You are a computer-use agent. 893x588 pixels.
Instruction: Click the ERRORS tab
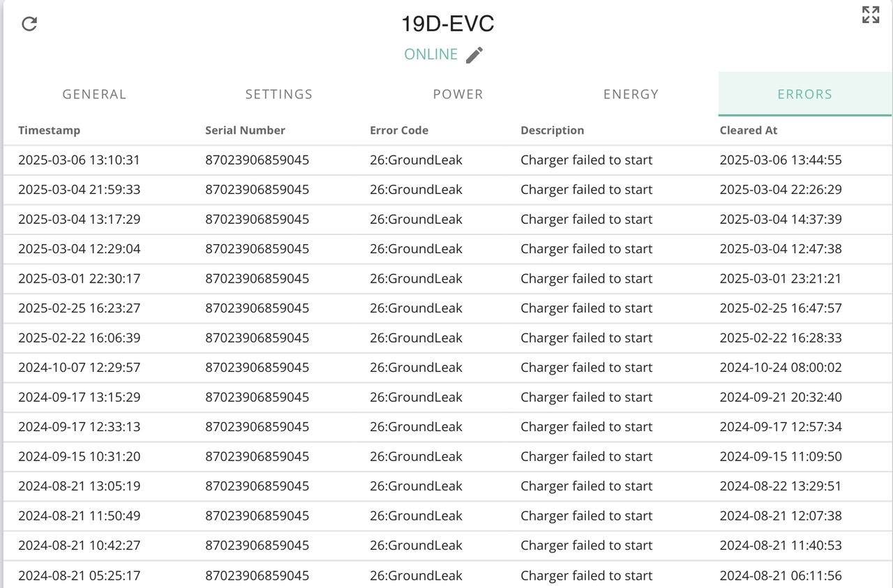coord(805,94)
